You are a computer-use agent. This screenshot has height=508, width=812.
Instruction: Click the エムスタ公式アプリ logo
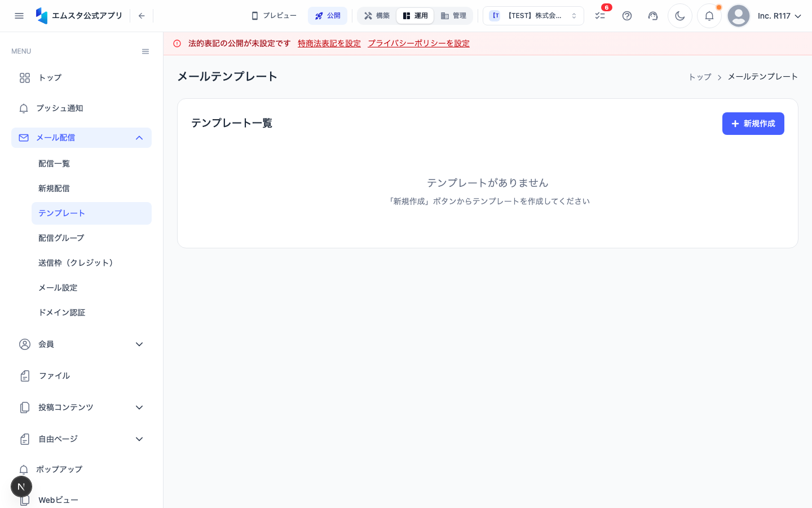coord(79,16)
